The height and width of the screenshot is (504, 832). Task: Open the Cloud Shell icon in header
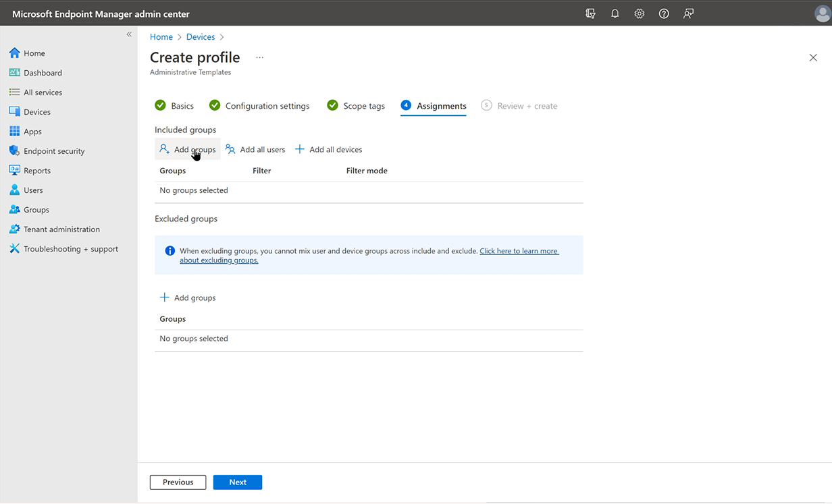pyautogui.click(x=591, y=13)
